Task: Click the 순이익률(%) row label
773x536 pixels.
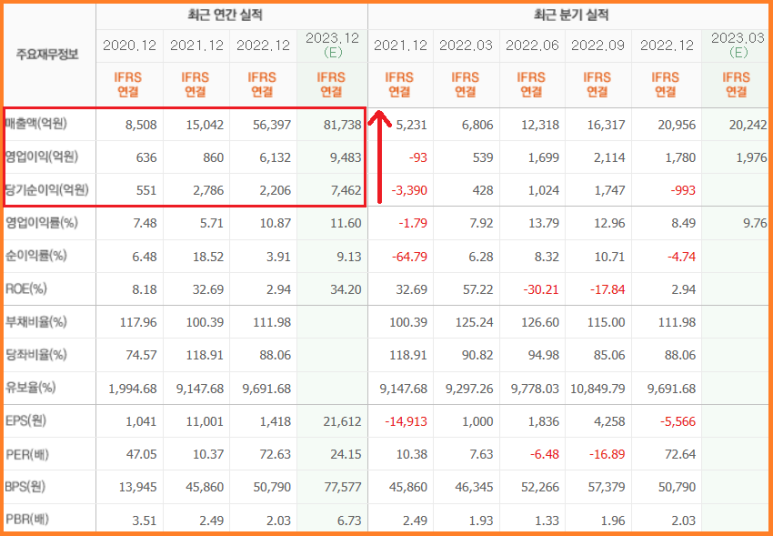Action: tap(35, 256)
